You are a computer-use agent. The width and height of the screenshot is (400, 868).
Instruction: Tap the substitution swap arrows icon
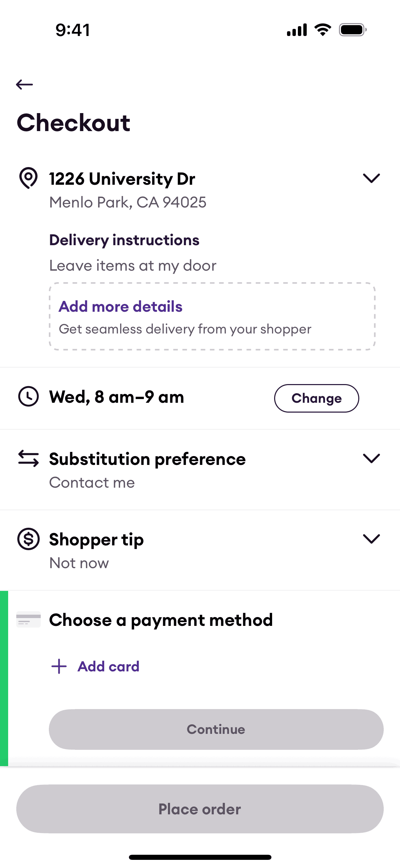[28, 458]
